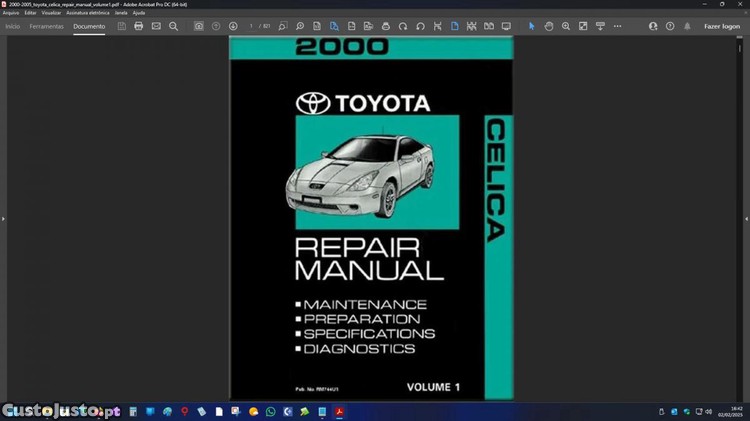Click the page number input field
Screen dimensions: 750x421
tap(252, 26)
